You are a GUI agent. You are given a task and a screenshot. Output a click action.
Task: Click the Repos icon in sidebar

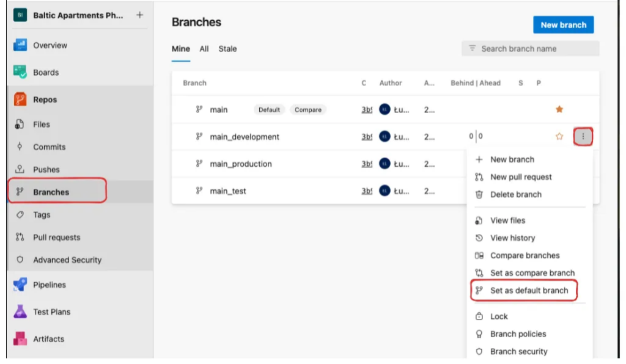[x=20, y=100]
